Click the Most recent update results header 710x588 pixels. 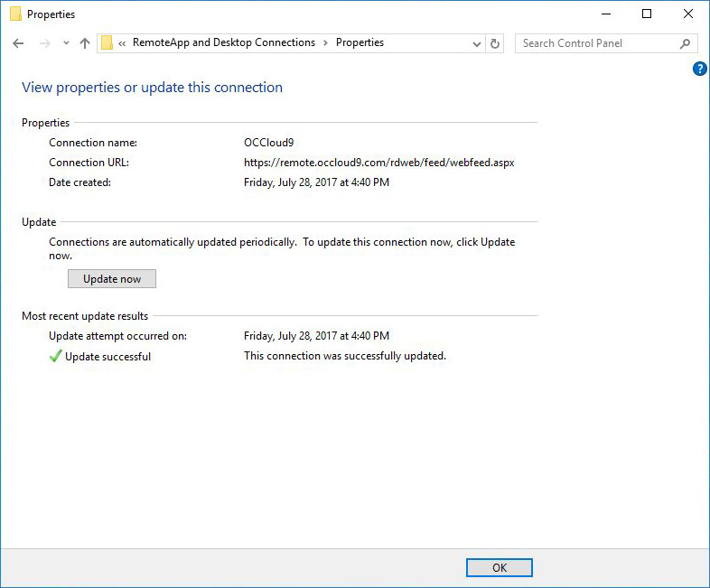pyautogui.click(x=85, y=316)
